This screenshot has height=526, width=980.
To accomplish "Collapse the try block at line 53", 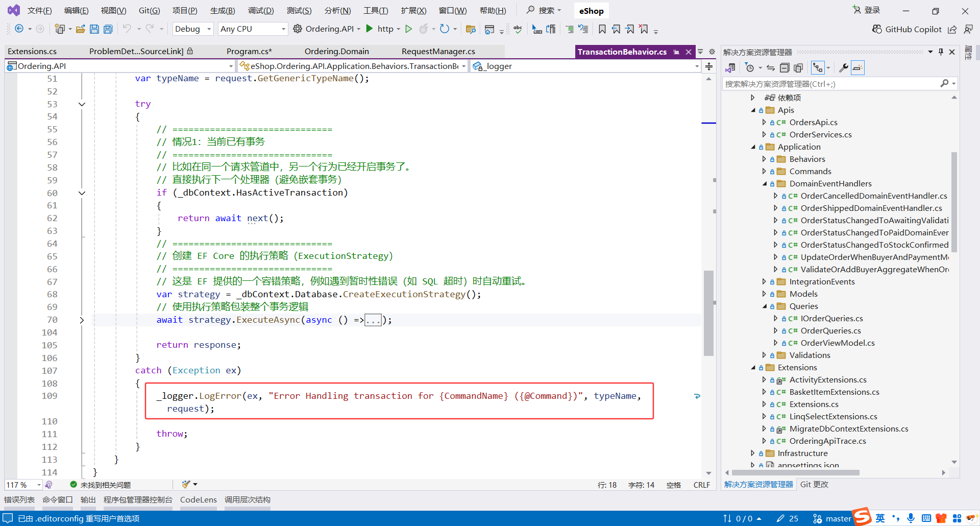I will 82,104.
